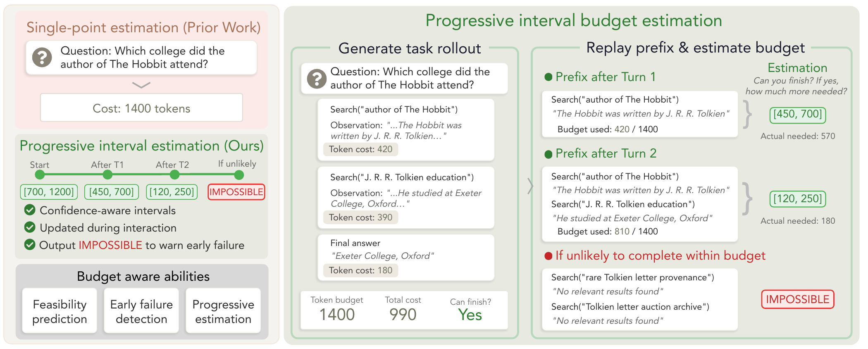Screen dimensions: 868x349
Task: Click the red IMPOSSIBLE badge in replay panel
Action: pos(797,299)
